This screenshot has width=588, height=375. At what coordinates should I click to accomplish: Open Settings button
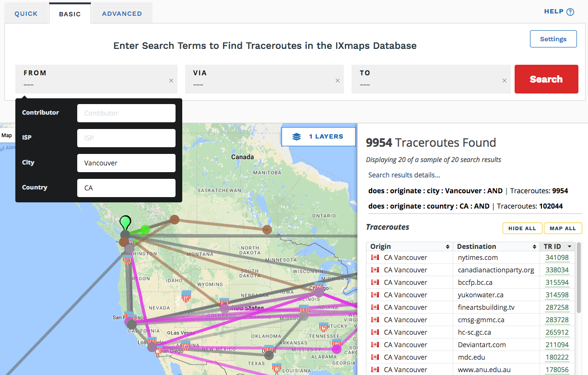[x=553, y=39]
